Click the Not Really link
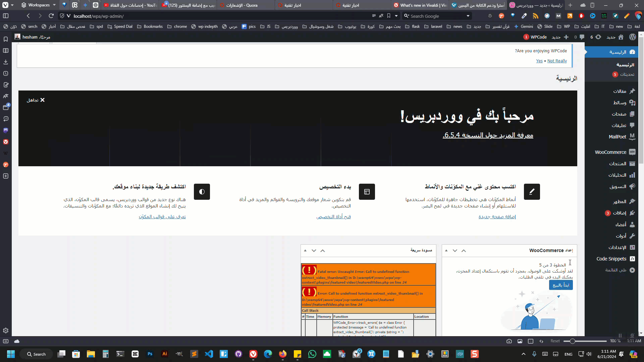 [x=557, y=61]
